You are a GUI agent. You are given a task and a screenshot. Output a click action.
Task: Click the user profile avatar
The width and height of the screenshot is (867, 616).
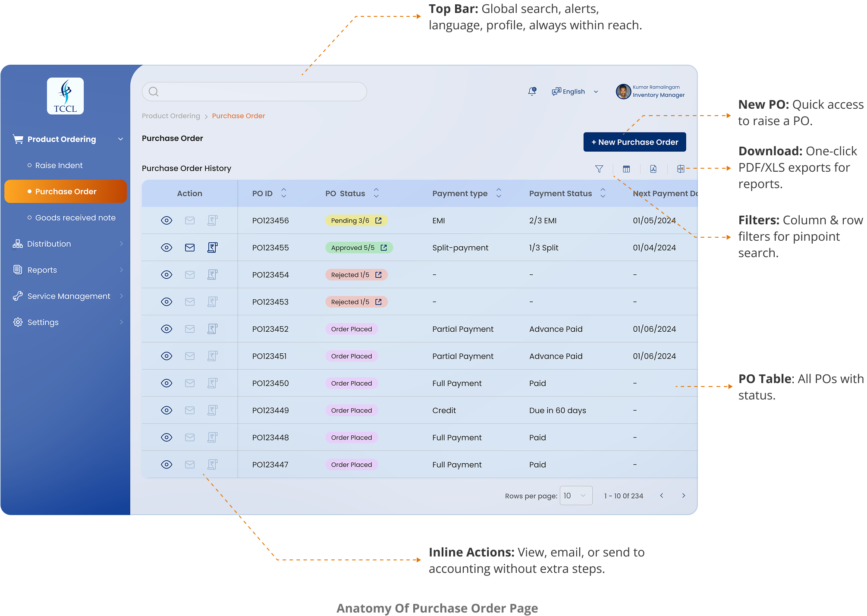click(x=623, y=91)
